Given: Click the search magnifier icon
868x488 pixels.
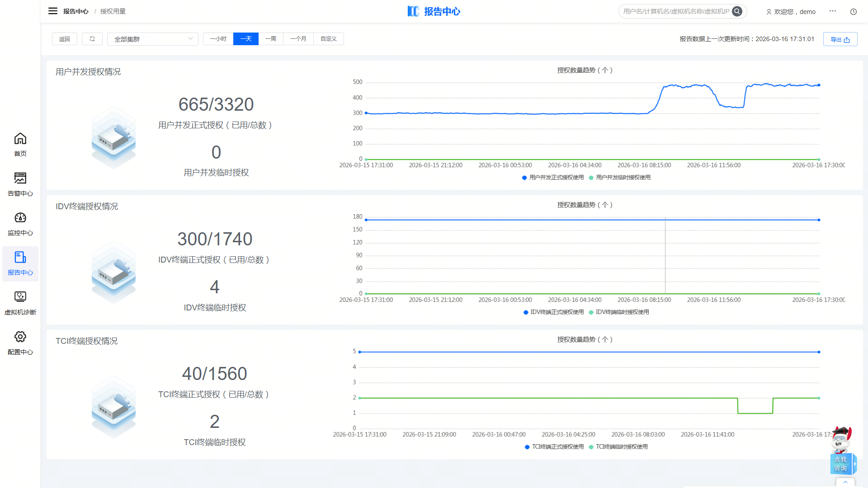Looking at the screenshot, I should pos(737,11).
